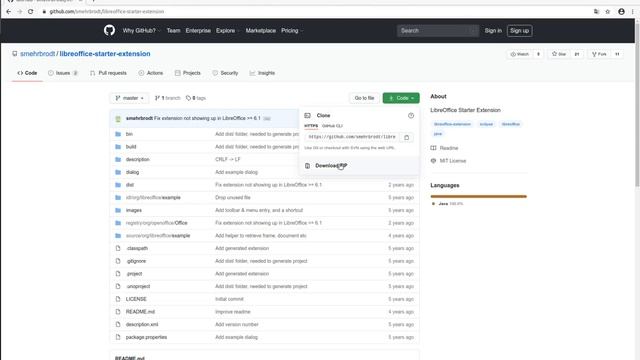
Task: Click the GitHub Octocat logo
Action: [109, 30]
